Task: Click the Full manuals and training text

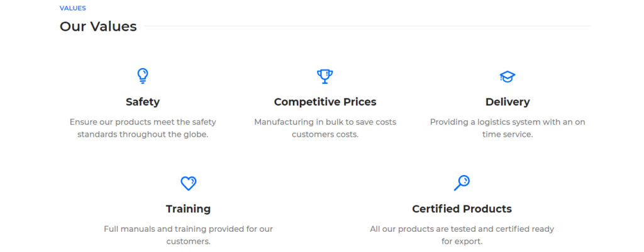Action: (188, 235)
